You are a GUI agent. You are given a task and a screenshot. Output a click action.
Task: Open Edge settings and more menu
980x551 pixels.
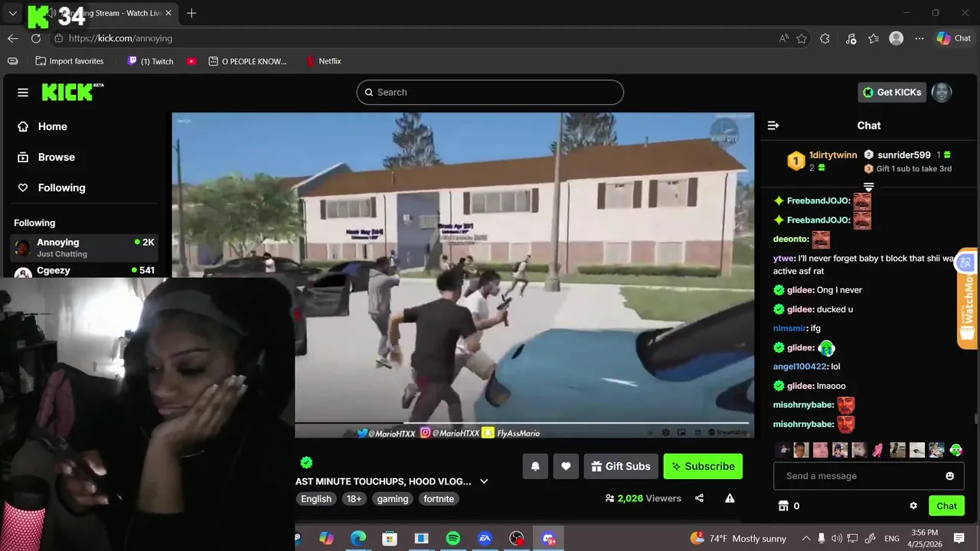tap(920, 38)
